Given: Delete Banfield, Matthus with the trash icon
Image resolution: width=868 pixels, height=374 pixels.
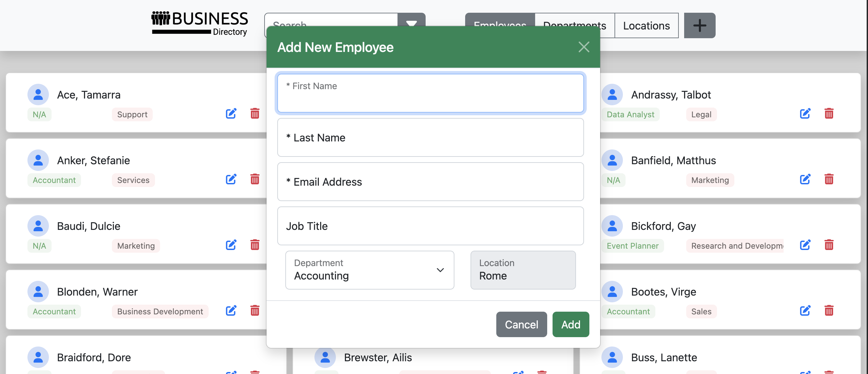Looking at the screenshot, I should [x=829, y=179].
